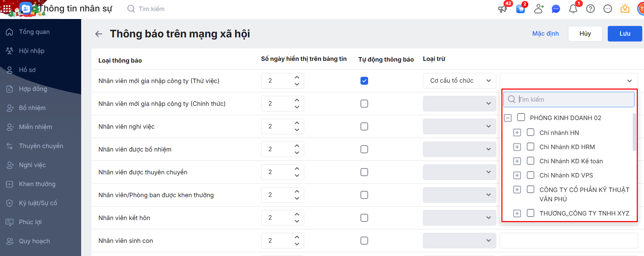Open Khen thưởng sidebar menu item

(x=37, y=184)
